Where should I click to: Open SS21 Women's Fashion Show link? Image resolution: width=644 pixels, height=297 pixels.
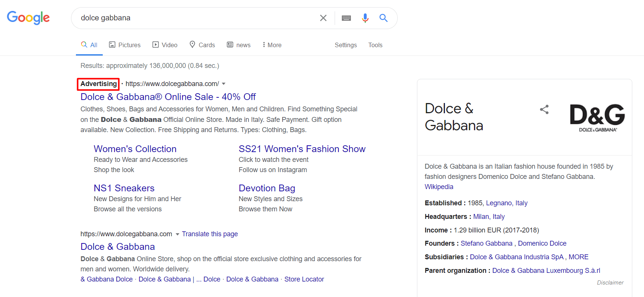click(x=302, y=149)
